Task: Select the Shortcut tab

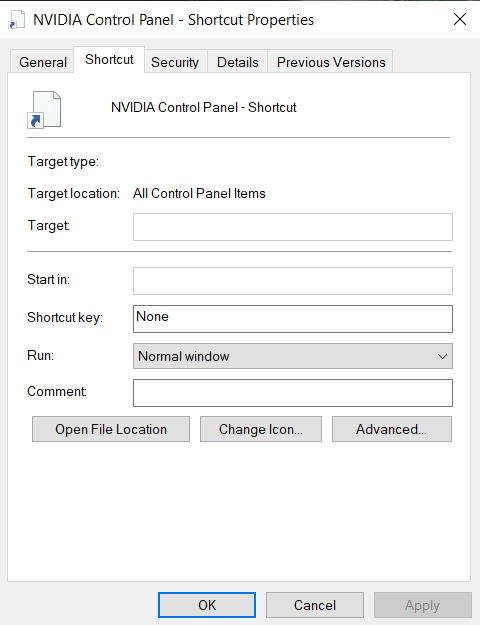Action: [x=109, y=59]
